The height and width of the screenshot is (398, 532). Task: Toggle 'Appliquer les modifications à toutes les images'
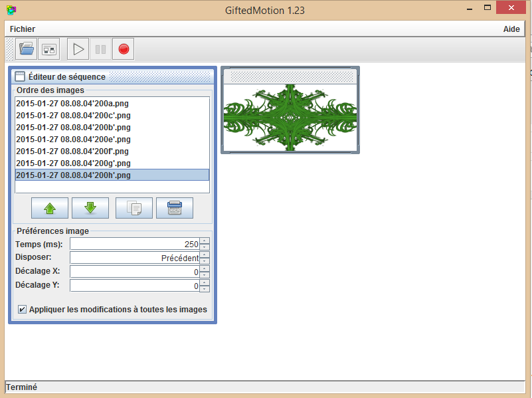coord(23,310)
